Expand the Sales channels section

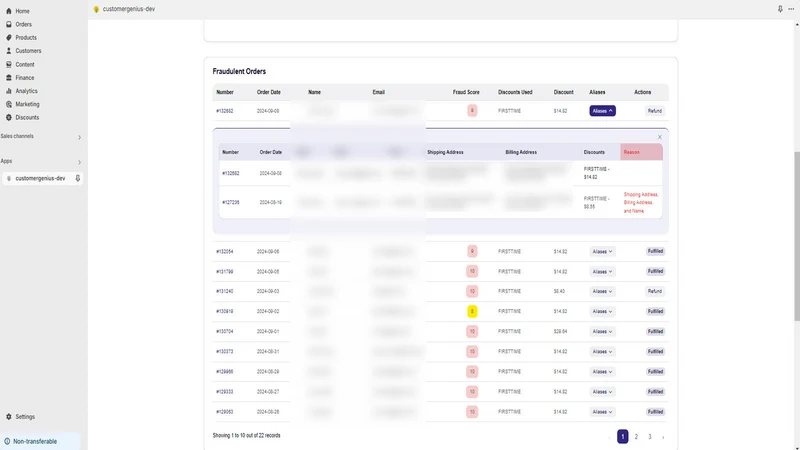(x=79, y=137)
